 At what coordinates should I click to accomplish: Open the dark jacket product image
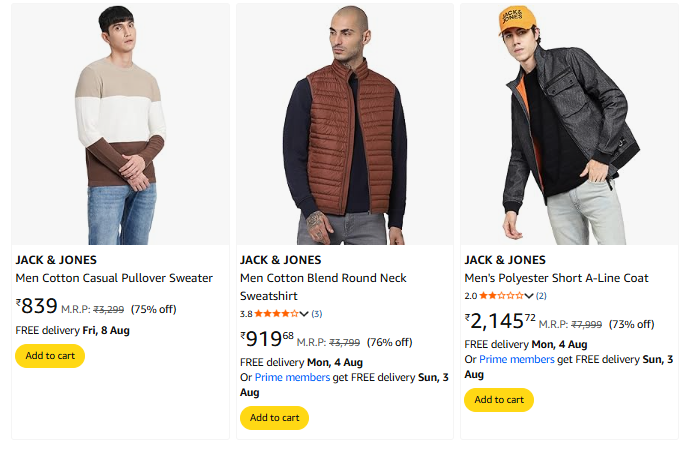(x=569, y=124)
